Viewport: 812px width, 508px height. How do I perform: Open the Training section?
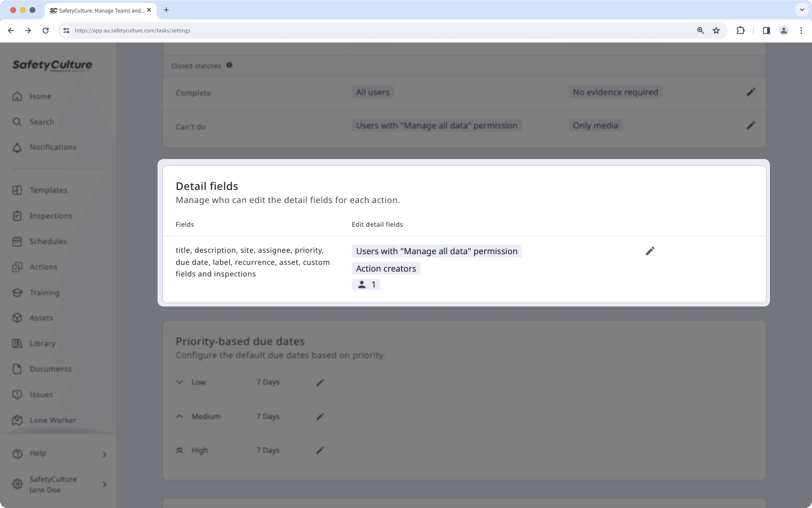44,292
